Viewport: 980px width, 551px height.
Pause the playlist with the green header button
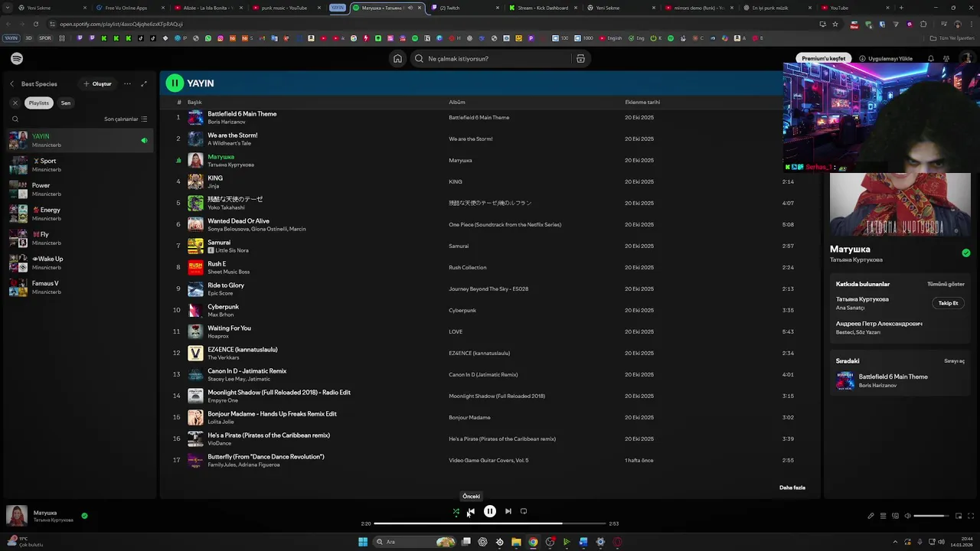pyautogui.click(x=175, y=83)
